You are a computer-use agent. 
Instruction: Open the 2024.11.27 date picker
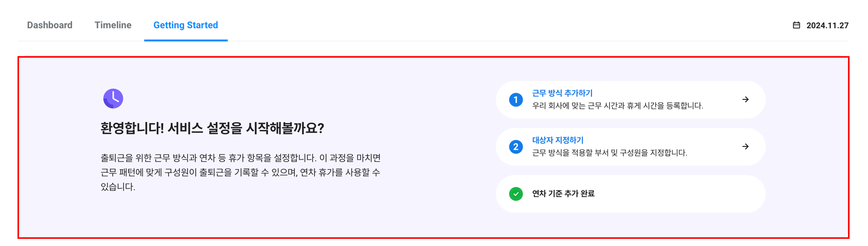[827, 26]
